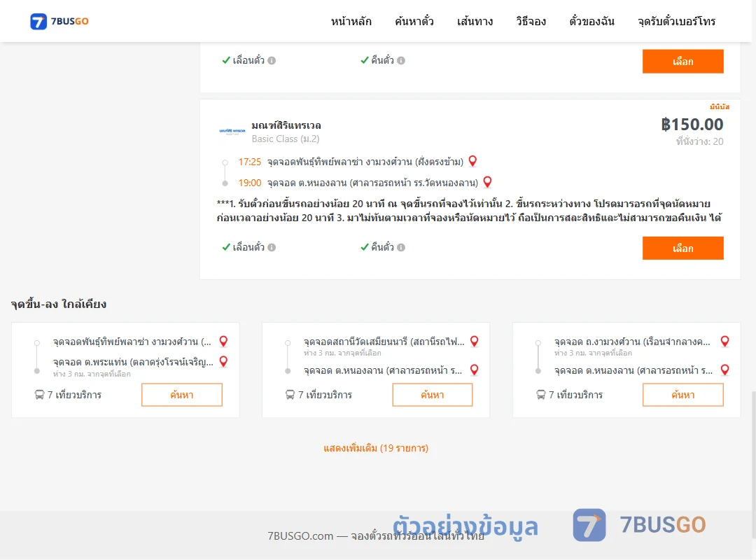Click the 7BUSGO logo in header
This screenshot has width=756, height=560.
(59, 21)
